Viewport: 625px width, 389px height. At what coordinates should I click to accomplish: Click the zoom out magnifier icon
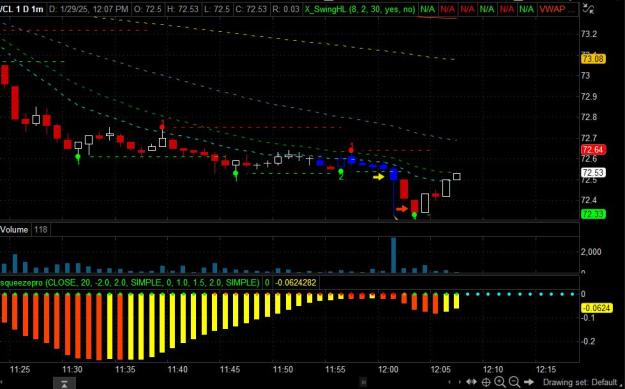tap(514, 382)
